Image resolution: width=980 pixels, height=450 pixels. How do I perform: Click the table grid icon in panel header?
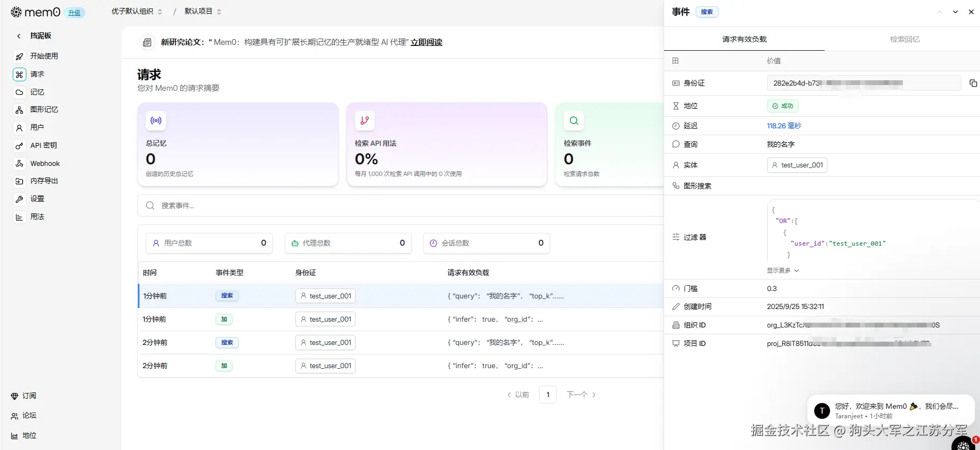[x=675, y=61]
